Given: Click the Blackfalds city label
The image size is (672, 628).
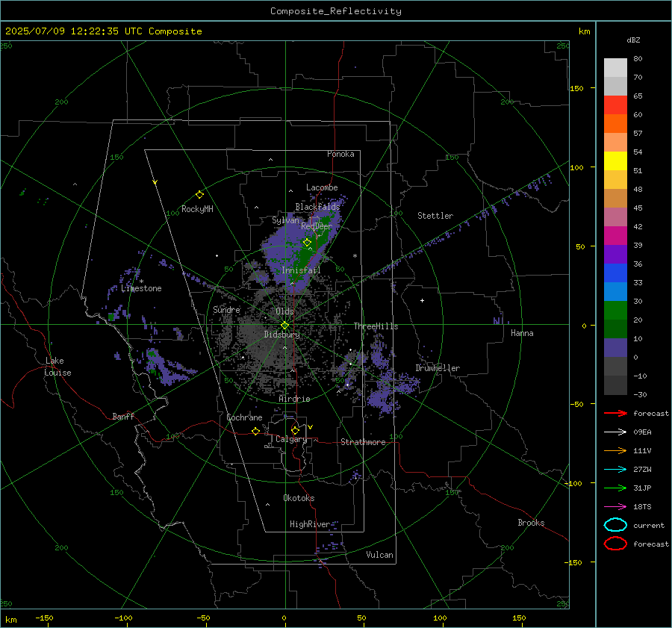Looking at the screenshot, I should (317, 207).
